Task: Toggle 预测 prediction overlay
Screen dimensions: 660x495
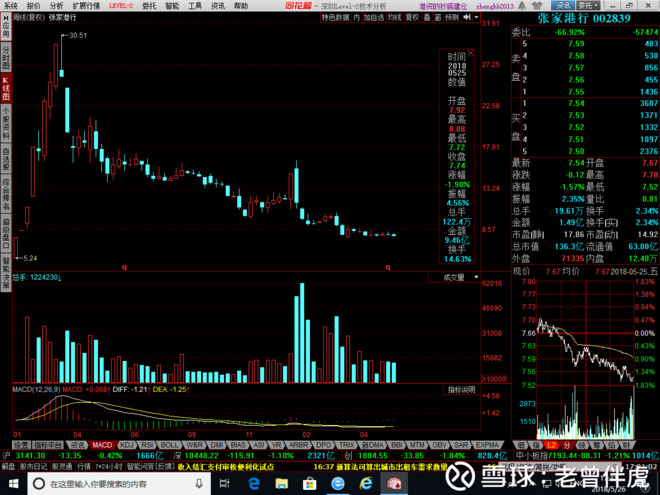Action: (452, 17)
